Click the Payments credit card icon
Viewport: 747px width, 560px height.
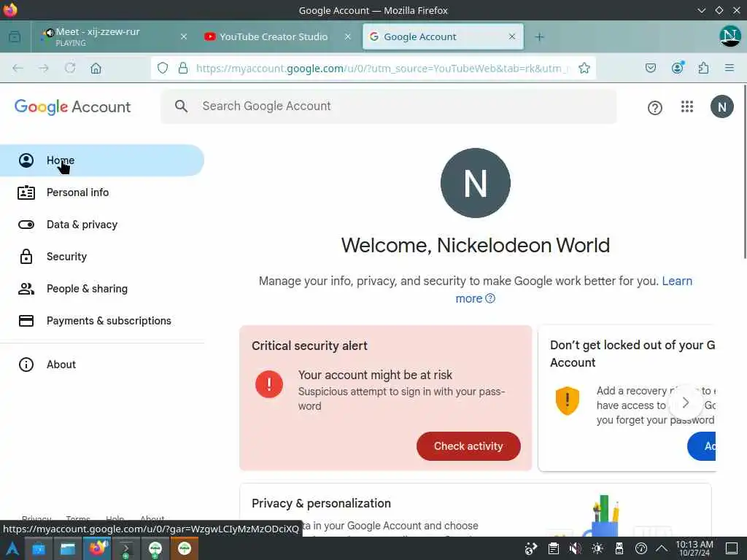pos(26,321)
